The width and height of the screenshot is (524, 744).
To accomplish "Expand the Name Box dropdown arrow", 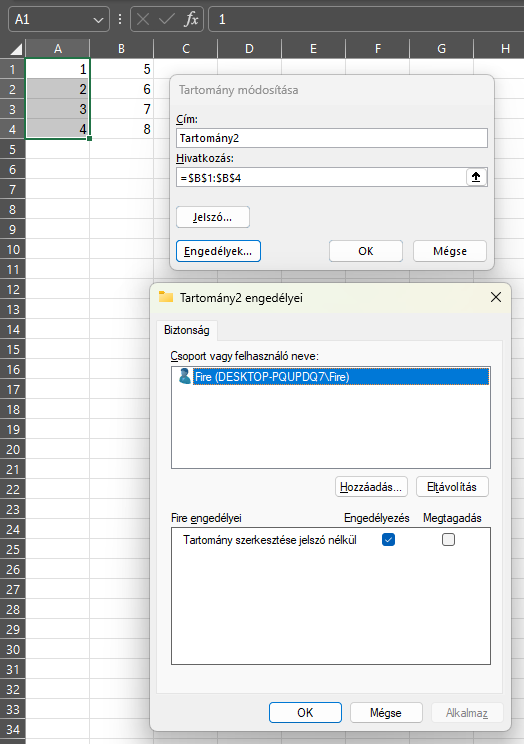I will (x=98, y=20).
